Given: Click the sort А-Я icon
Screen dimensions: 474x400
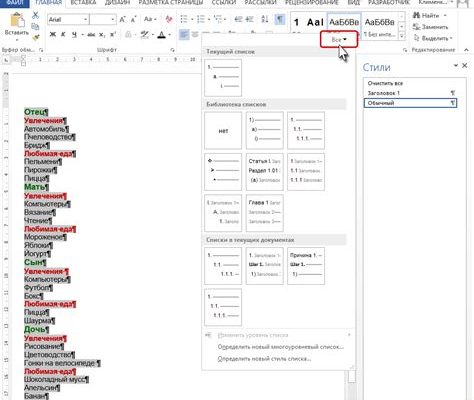Looking at the screenshot, I should 265,19.
